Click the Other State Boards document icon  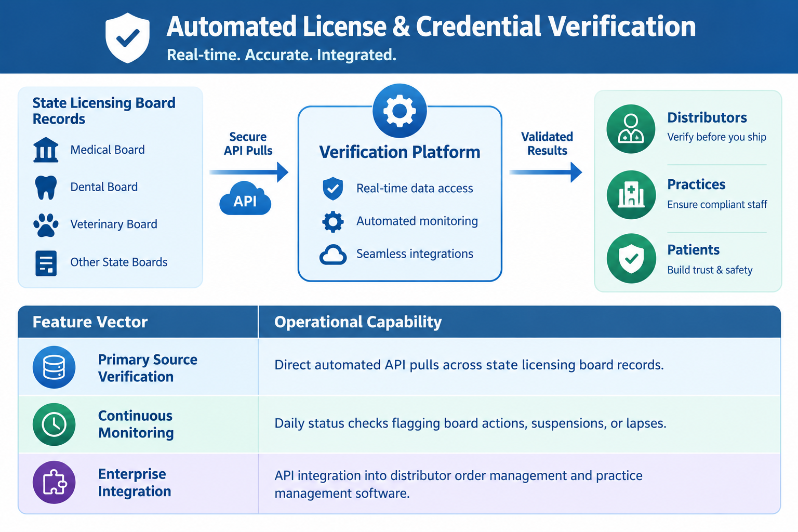point(46,263)
